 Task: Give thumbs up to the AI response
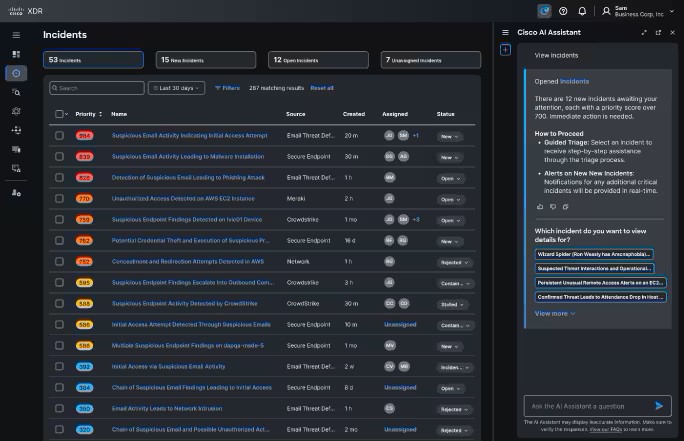point(540,207)
